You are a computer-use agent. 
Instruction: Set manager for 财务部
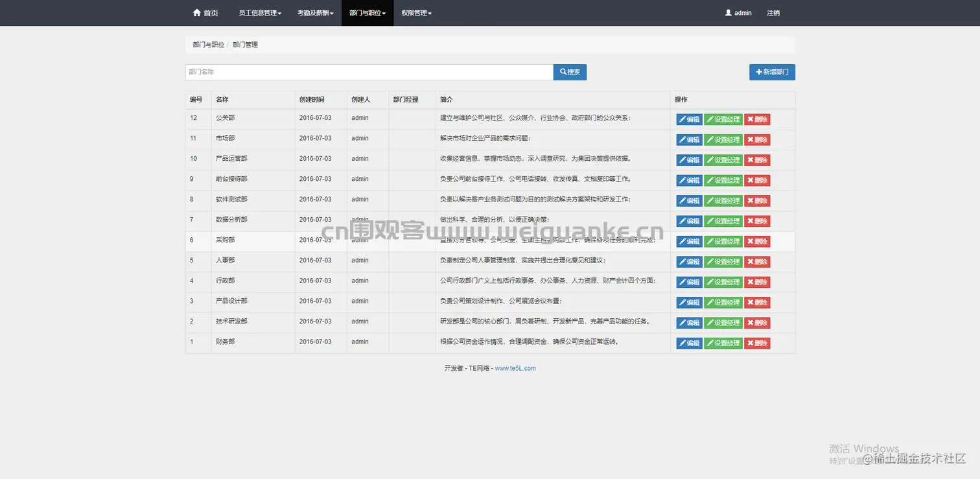[x=723, y=344]
